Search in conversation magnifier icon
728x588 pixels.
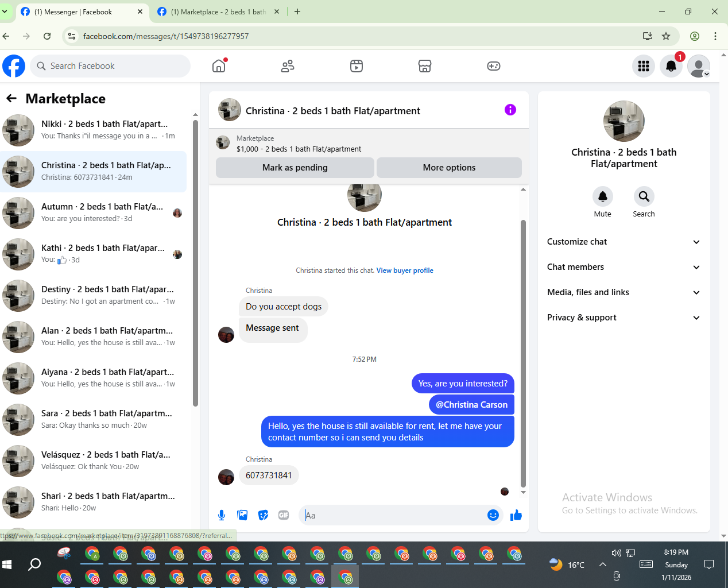click(644, 196)
